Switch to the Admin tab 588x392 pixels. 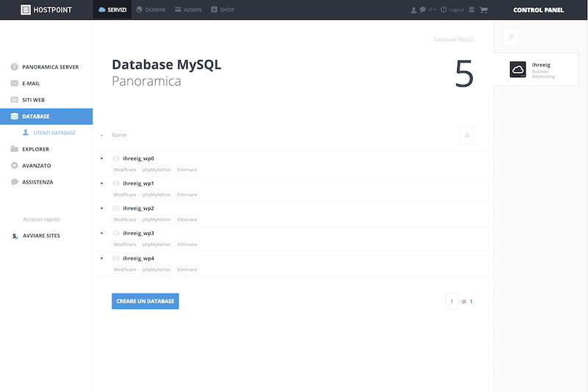(188, 10)
